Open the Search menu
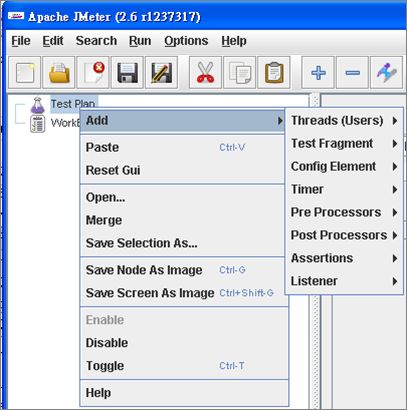The width and height of the screenshot is (407, 410). [96, 41]
